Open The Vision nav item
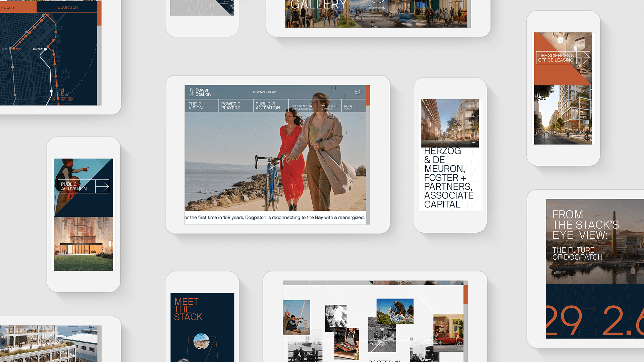The image size is (644, 362). (x=196, y=106)
